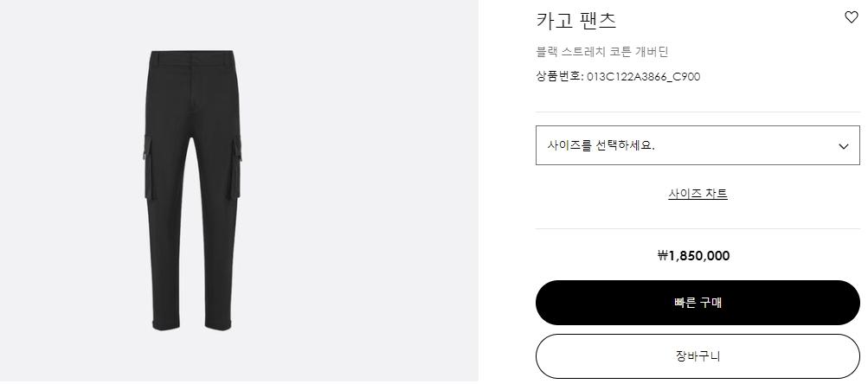Open the 사이즈를 선택하세요 size dropdown
Screen dimensions: 868x384
pos(684,145)
